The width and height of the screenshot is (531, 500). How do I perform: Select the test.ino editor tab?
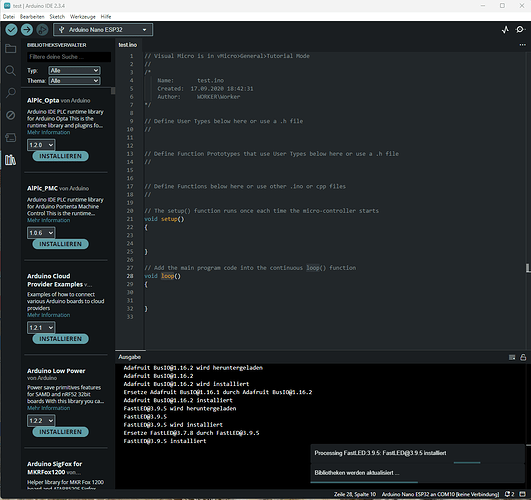[x=128, y=45]
